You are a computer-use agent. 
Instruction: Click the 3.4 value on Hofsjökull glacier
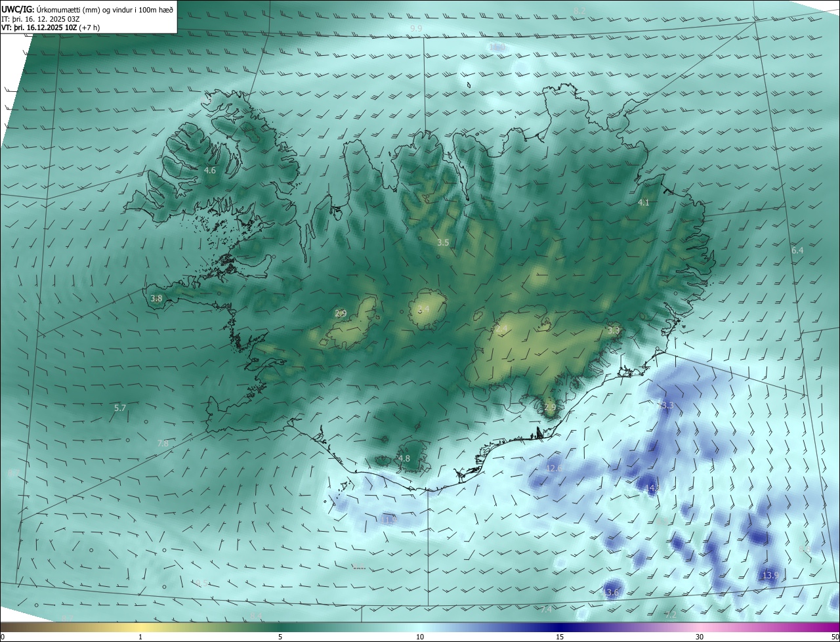coord(423,309)
